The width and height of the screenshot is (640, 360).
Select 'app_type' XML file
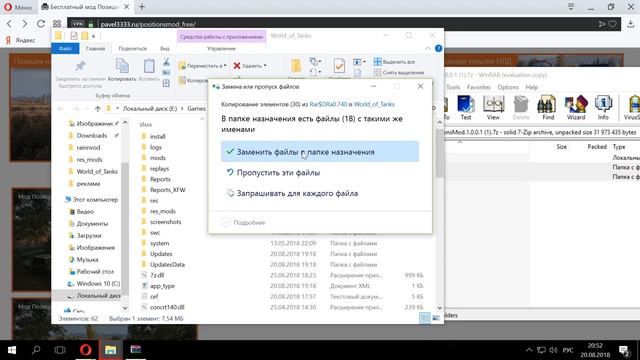pos(162,286)
